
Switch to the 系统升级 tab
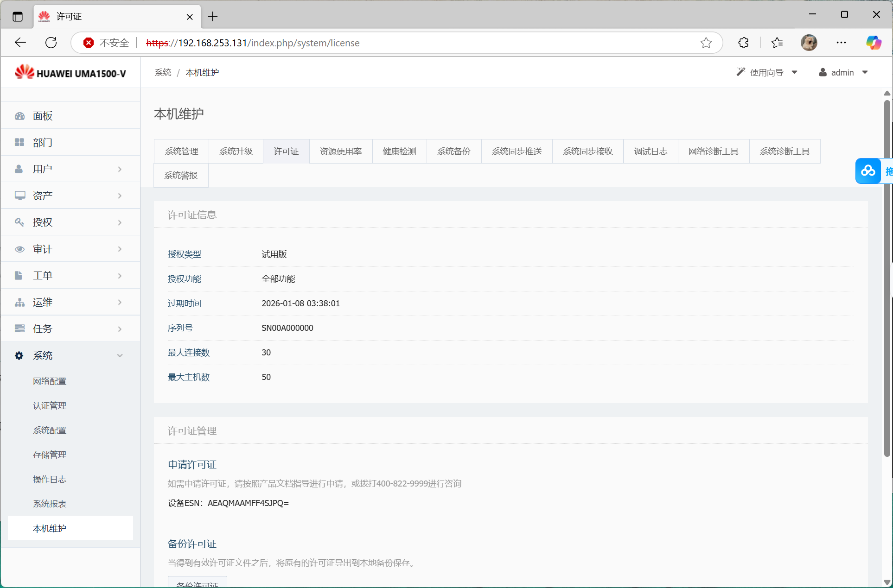[x=236, y=151]
